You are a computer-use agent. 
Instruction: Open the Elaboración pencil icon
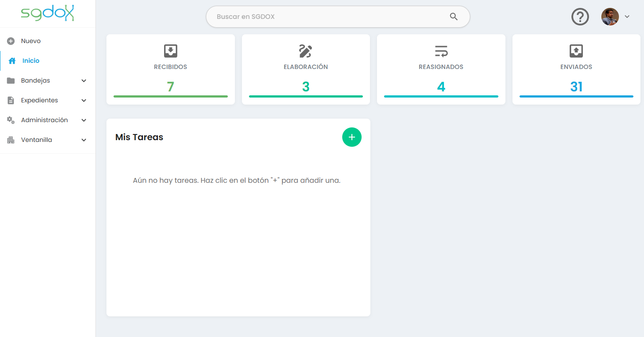305,51
